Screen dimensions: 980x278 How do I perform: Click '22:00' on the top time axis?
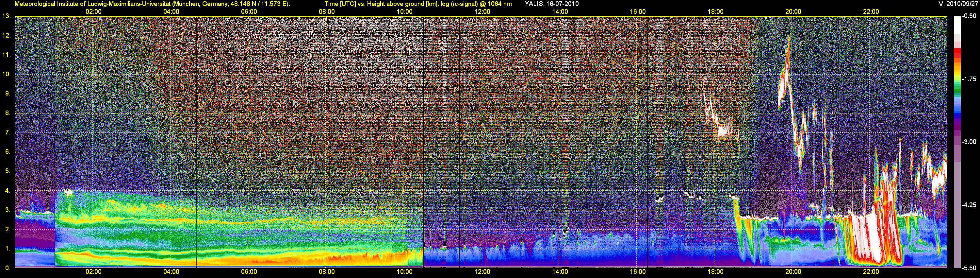pos(871,12)
